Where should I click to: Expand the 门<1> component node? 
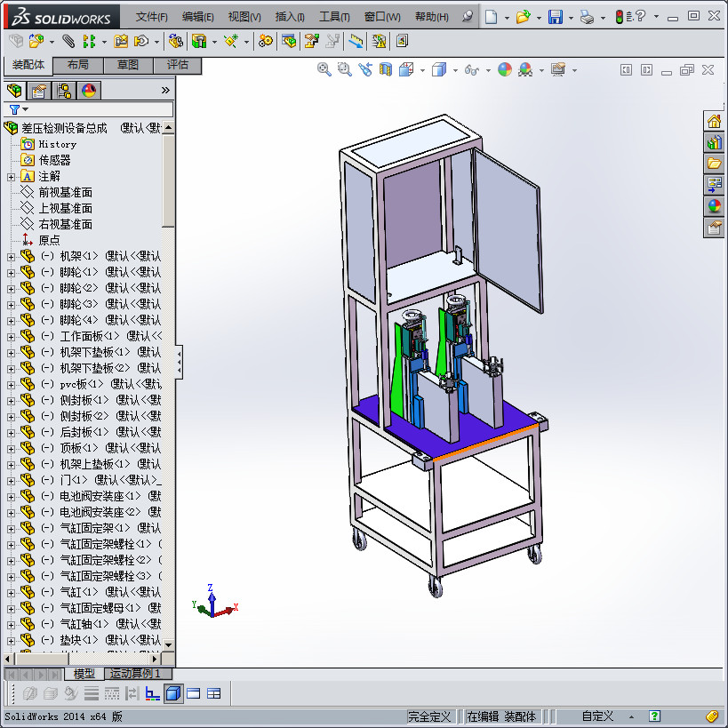tap(11, 481)
